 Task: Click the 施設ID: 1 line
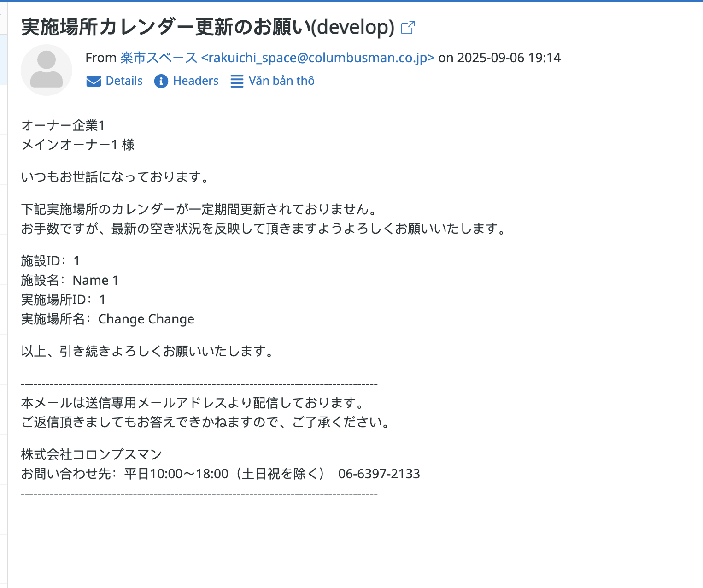(51, 261)
